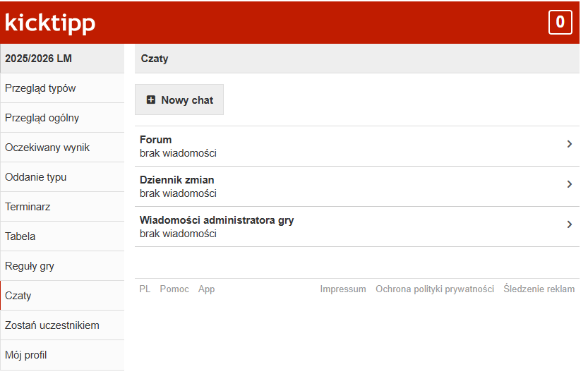Image resolution: width=588 pixels, height=379 pixels.
Task: Open Oddanie typu section
Action: tap(35, 177)
